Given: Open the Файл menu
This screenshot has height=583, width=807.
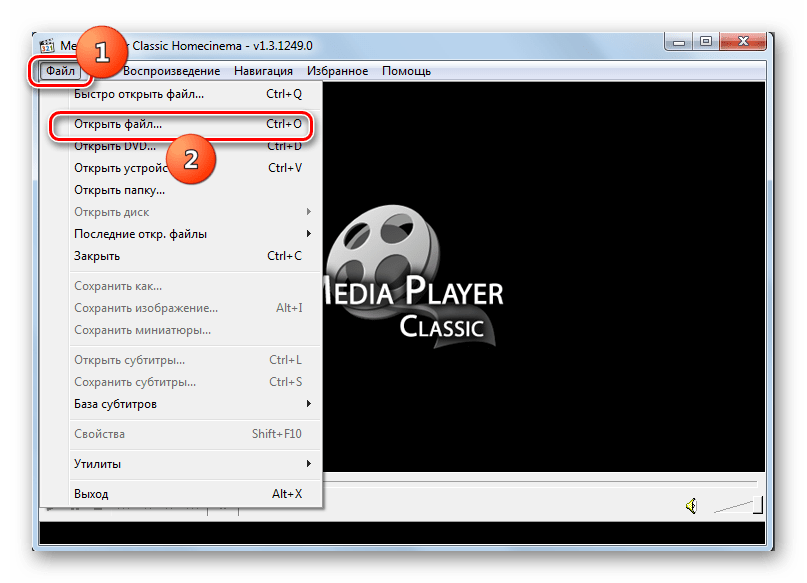Looking at the screenshot, I should [x=60, y=71].
